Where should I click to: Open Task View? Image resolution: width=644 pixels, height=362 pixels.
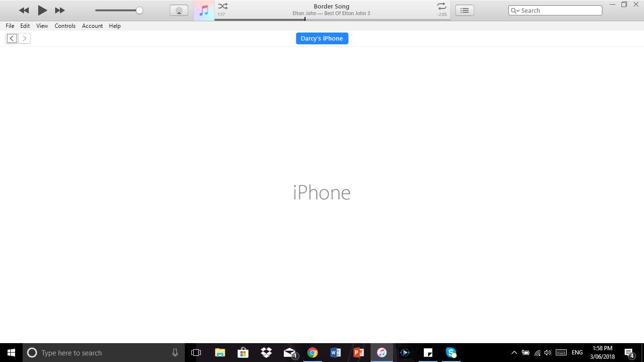196,353
